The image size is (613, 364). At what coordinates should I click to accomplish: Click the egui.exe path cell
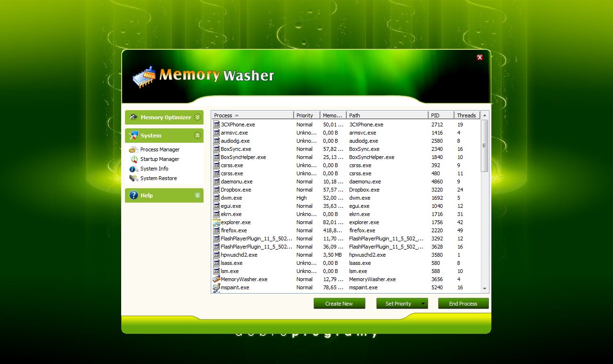[x=359, y=206]
